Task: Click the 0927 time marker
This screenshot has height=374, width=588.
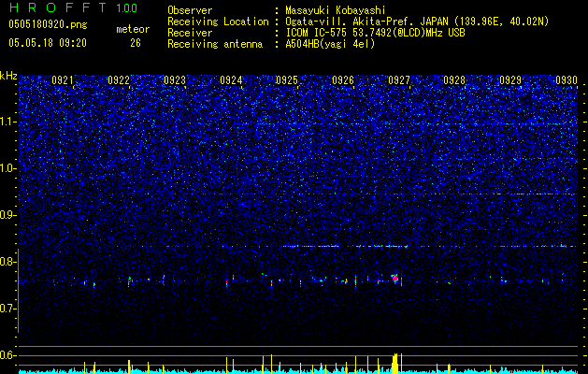Action: pos(398,80)
